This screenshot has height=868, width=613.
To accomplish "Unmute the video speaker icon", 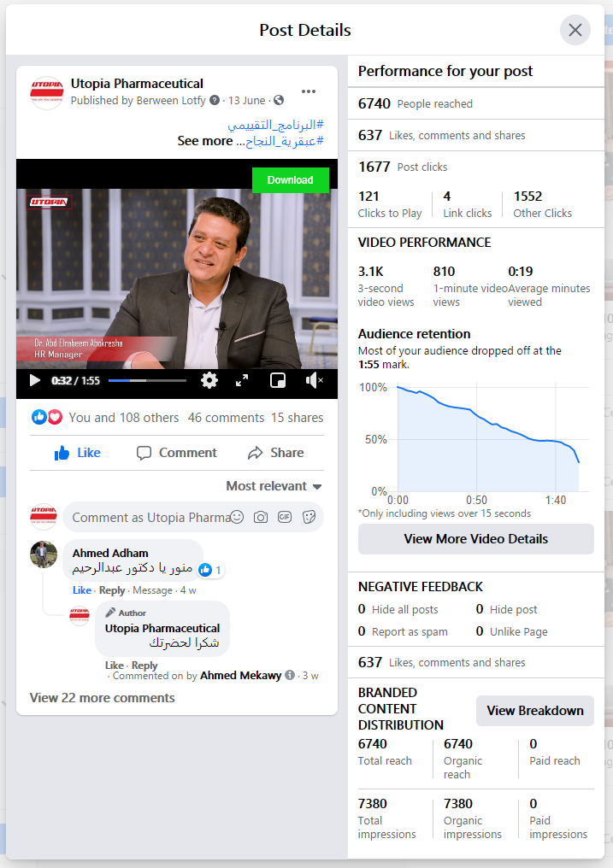I will 314,380.
